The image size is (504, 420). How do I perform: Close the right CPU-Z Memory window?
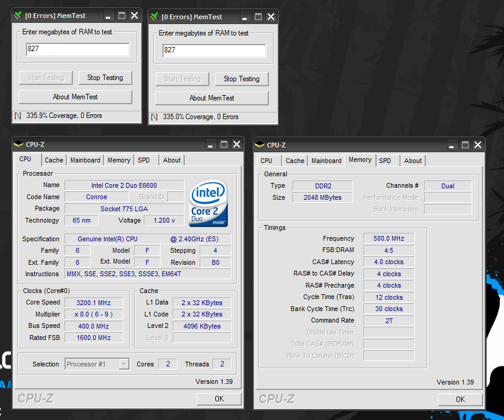click(478, 145)
